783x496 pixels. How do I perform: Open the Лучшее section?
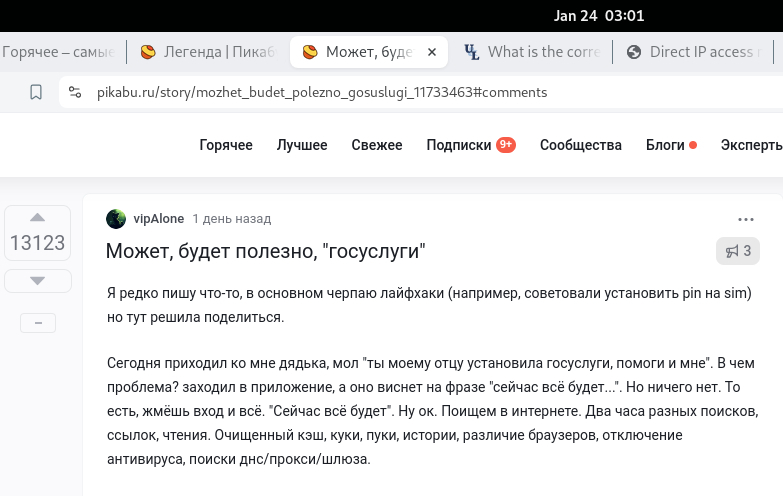click(x=302, y=145)
